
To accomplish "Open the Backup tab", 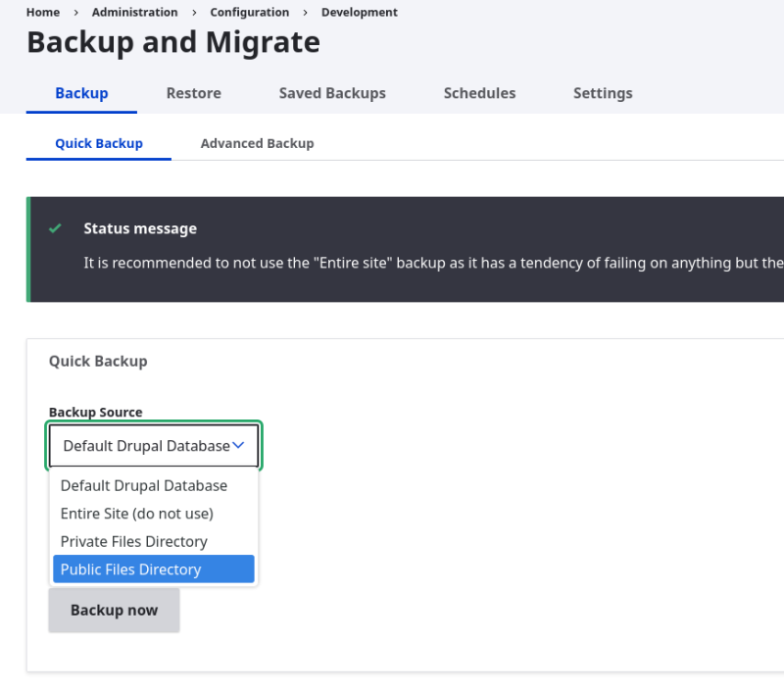I will pyautogui.click(x=81, y=93).
